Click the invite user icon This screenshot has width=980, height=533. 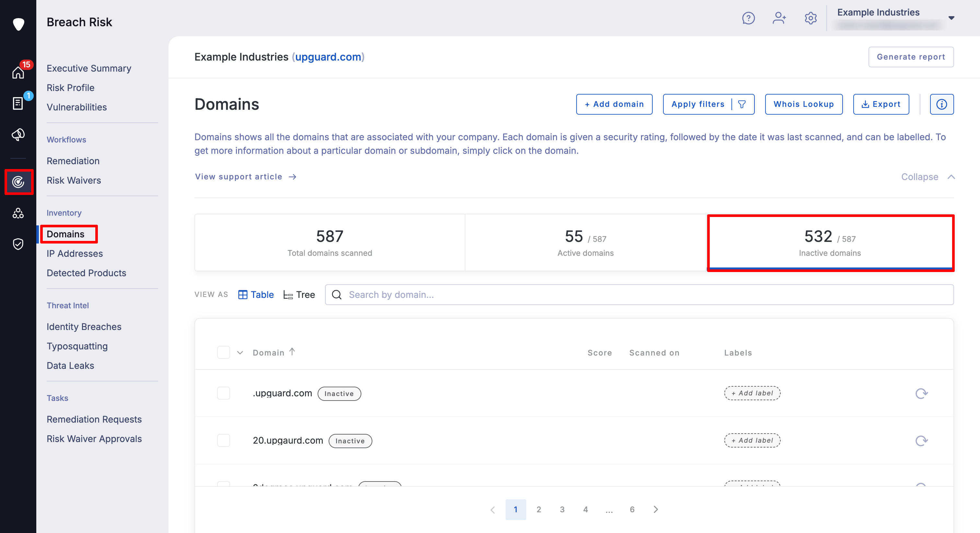pyautogui.click(x=779, y=18)
